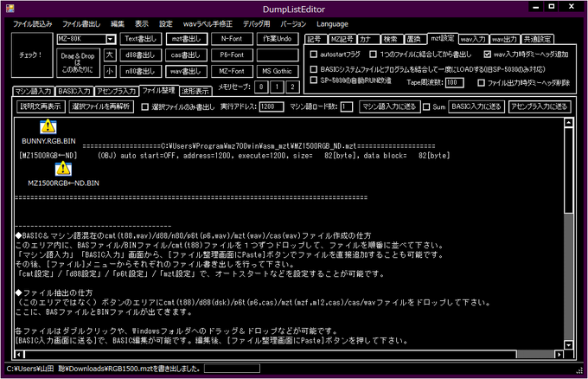Enable 1つのファイルに結合してから書出し checkbox
Screen dimensions: 588x379
point(373,55)
